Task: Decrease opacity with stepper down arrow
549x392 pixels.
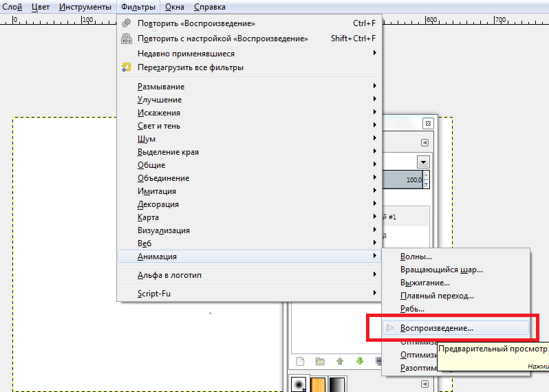Action: coord(426,184)
